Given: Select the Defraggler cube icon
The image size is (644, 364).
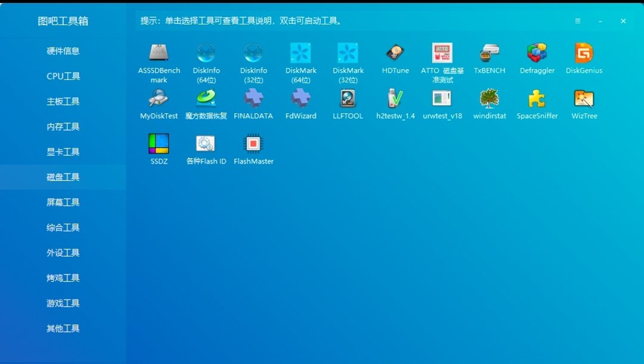Looking at the screenshot, I should (537, 53).
